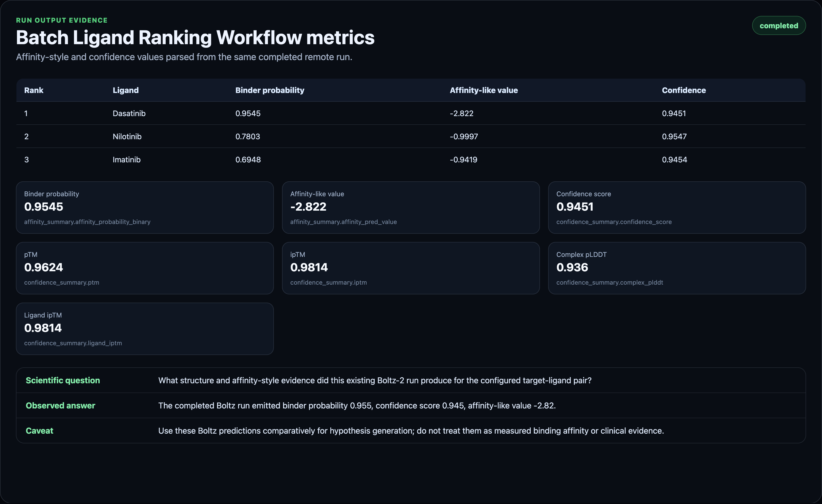Click the Scientific question label
Viewport: 822px width, 504px height.
[63, 380]
